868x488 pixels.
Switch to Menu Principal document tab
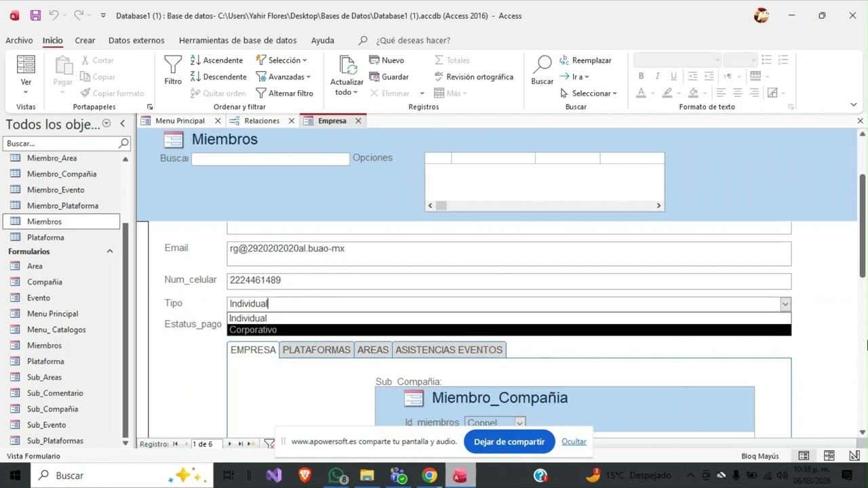tap(179, 121)
